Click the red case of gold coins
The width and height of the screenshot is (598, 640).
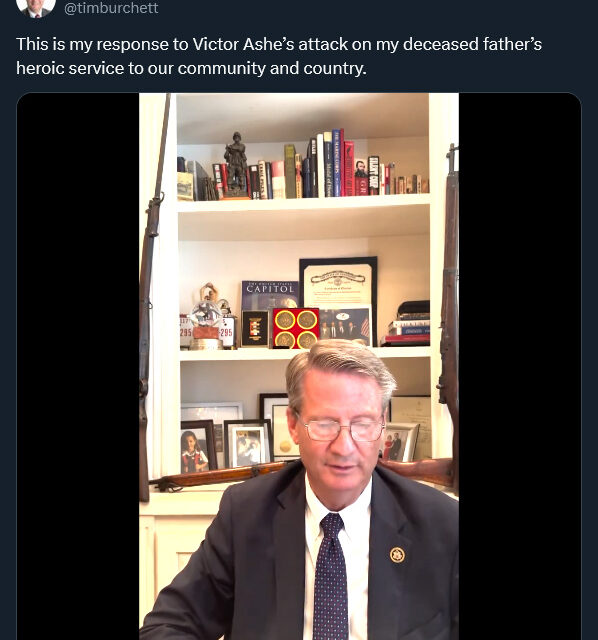(296, 329)
